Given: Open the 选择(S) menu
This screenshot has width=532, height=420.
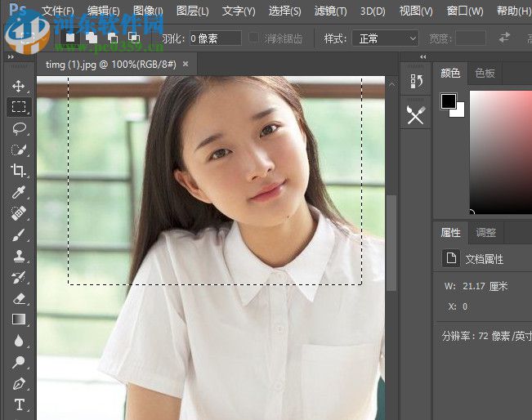Looking at the screenshot, I should click(284, 11).
